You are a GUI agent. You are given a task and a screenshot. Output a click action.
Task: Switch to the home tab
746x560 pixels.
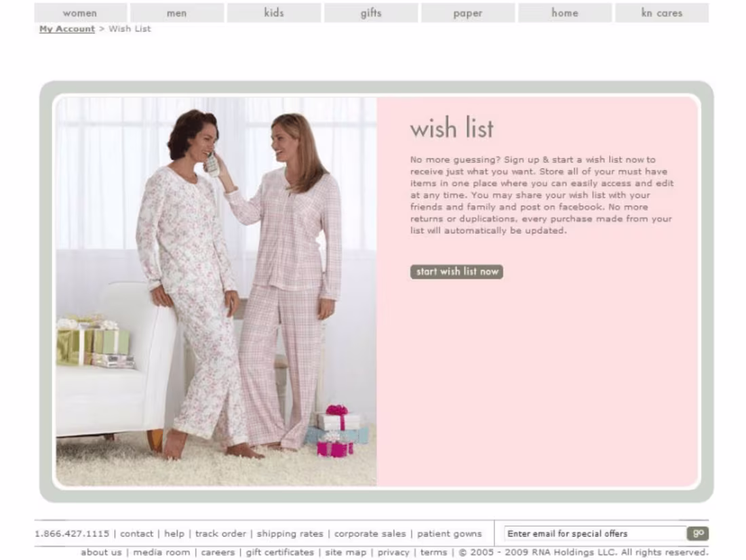pyautogui.click(x=565, y=13)
